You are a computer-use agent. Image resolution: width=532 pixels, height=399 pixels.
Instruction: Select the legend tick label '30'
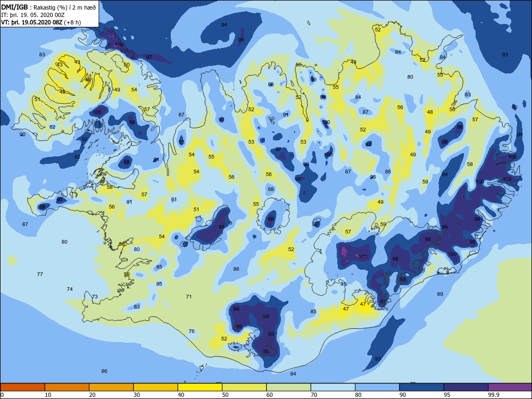click(x=137, y=395)
